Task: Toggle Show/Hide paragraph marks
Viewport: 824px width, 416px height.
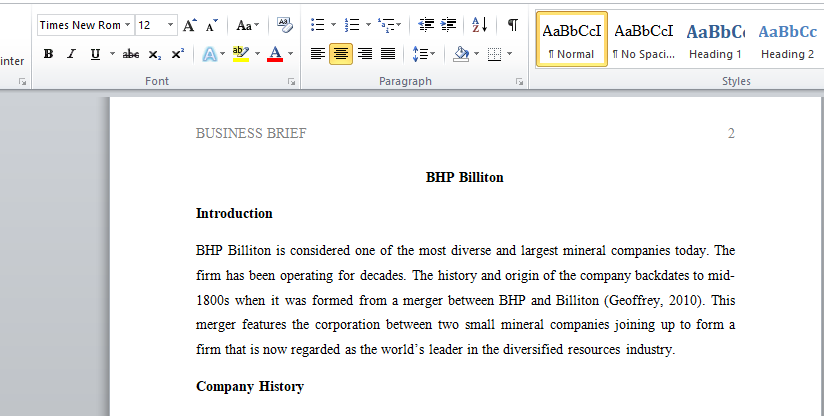Action: [x=512, y=25]
